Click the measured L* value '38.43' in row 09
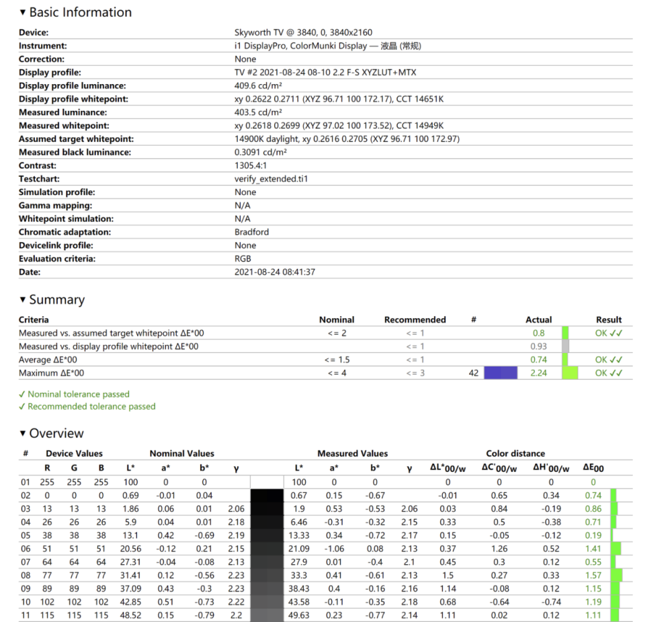 (x=299, y=588)
